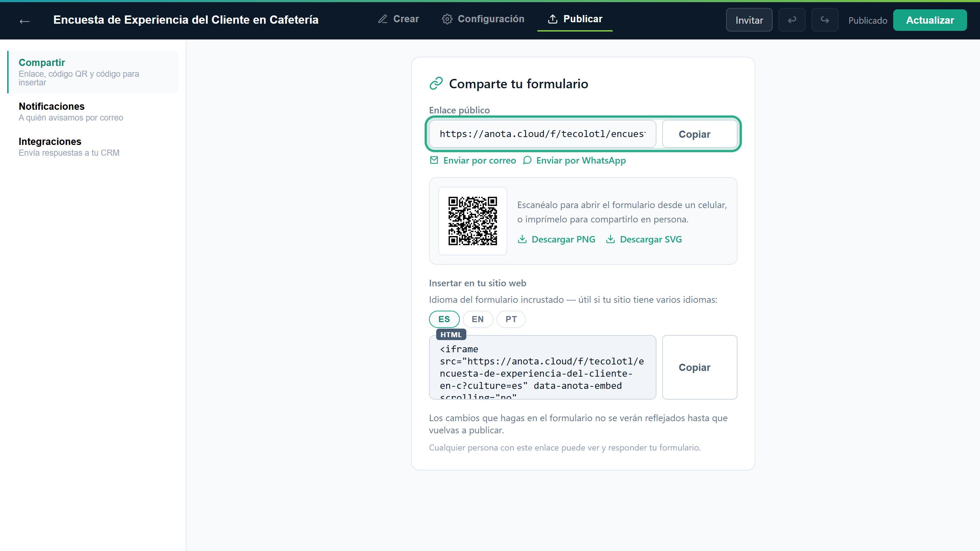980x551 pixels.
Task: Click Descargar PNG link
Action: (557, 239)
